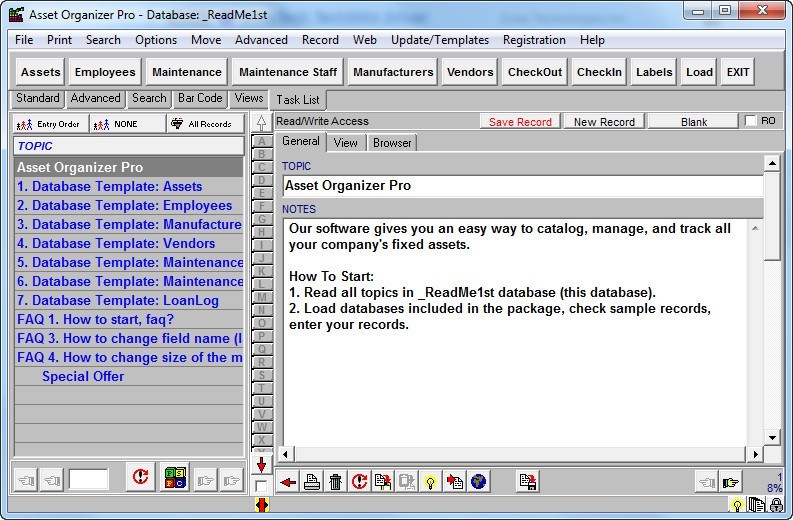Image resolution: width=793 pixels, height=520 pixels.
Task: Open the Advanced menu
Action: [261, 40]
